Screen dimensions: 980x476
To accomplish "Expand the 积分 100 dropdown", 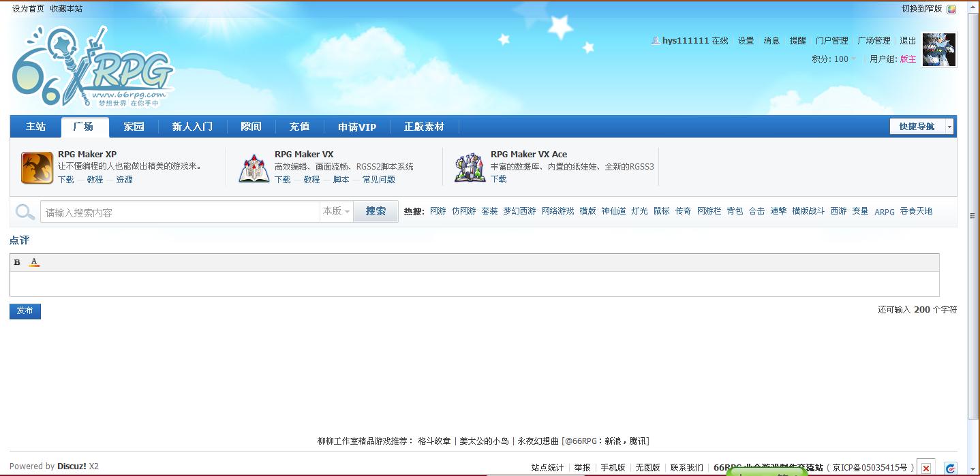I will (834, 59).
